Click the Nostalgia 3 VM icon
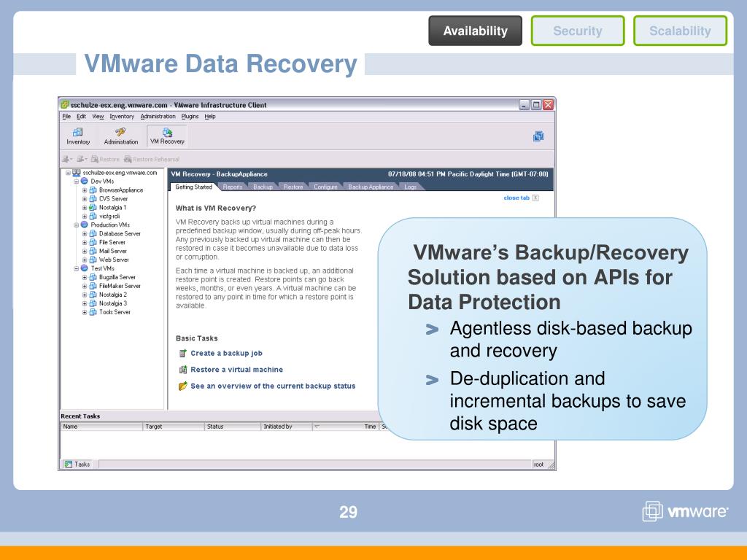The height and width of the screenshot is (560, 747). [93, 303]
